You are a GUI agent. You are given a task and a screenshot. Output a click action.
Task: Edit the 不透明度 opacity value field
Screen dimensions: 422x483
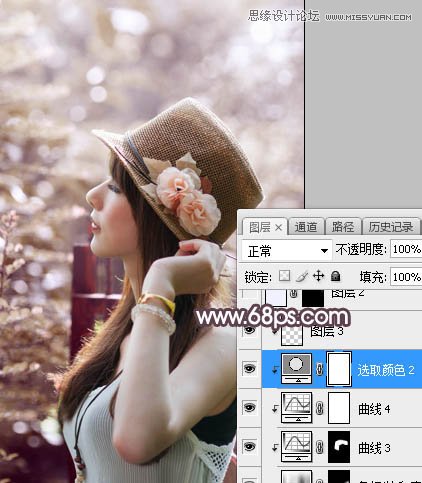[x=406, y=249]
